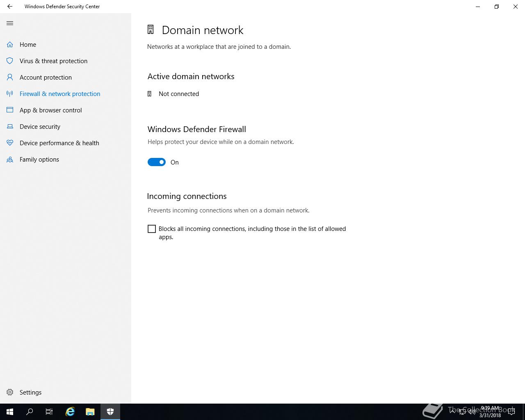Click the Home house icon
This screenshot has height=420, width=525.
click(10, 44)
